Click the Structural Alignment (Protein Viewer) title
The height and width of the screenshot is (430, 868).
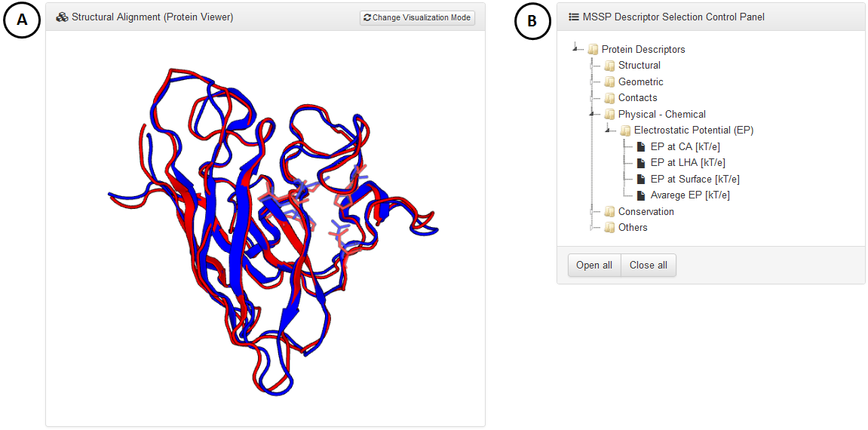[x=153, y=17]
